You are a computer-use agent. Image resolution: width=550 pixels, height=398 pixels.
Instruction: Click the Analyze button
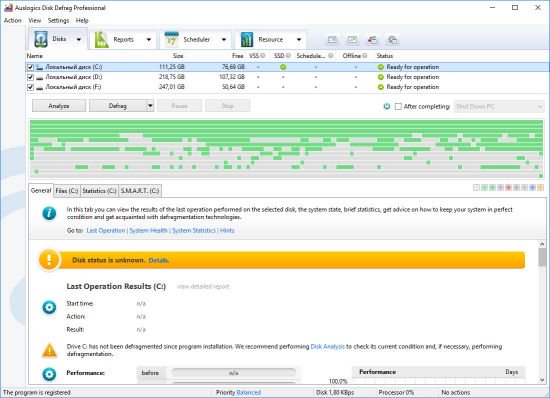(59, 106)
